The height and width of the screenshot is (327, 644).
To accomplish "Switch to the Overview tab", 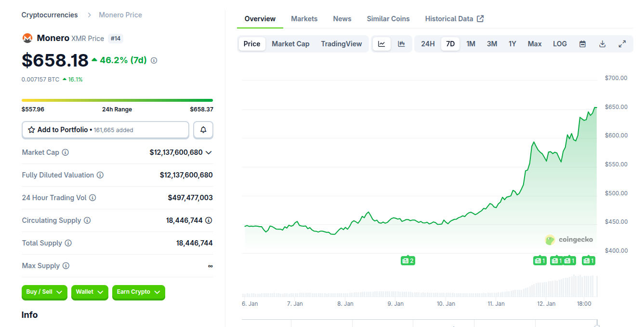I will pyautogui.click(x=260, y=19).
